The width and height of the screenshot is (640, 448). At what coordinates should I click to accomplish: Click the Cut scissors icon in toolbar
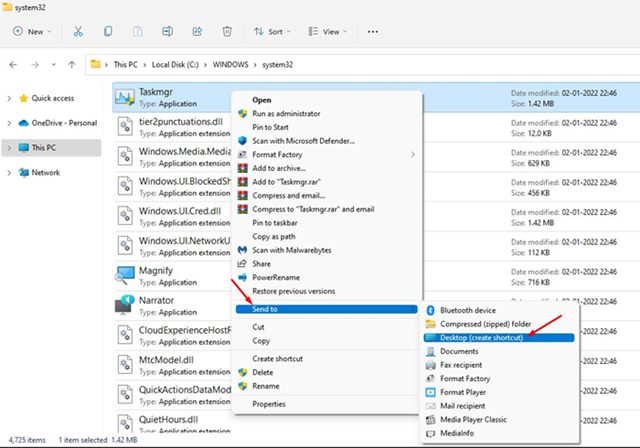coord(79,31)
